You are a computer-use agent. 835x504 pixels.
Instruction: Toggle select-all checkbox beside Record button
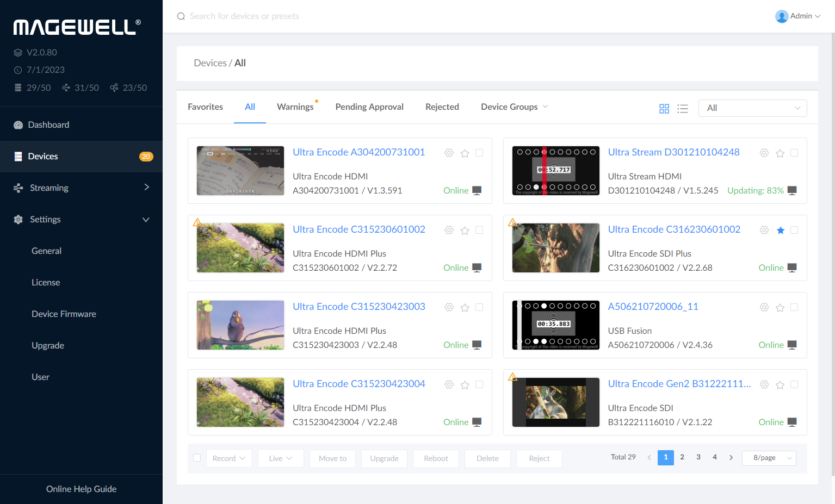197,458
